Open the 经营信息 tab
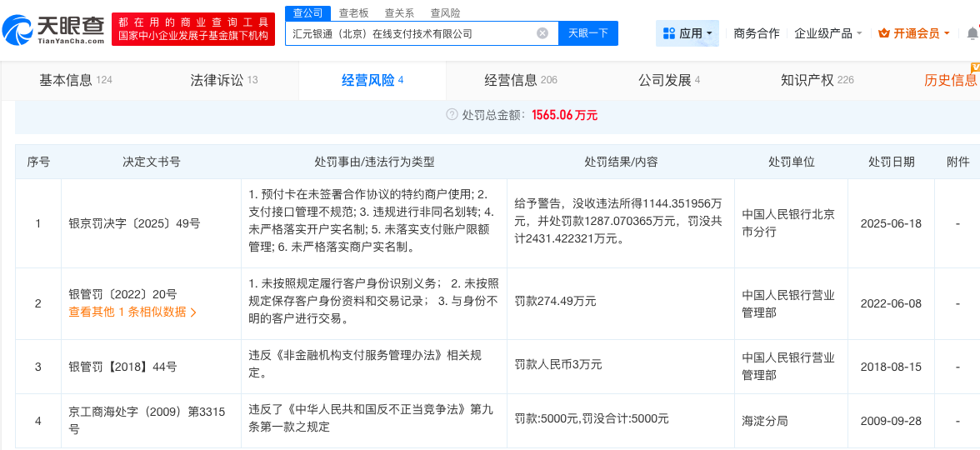Viewport: 980px width, 450px height. pyautogui.click(x=521, y=80)
